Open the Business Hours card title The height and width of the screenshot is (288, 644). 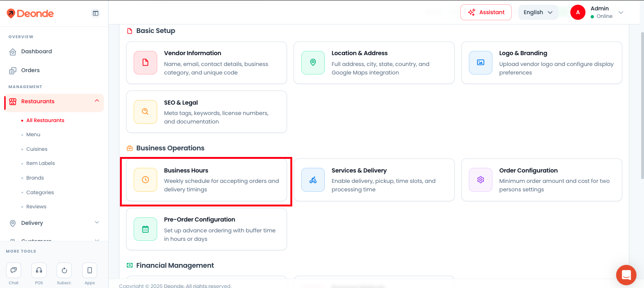click(186, 171)
